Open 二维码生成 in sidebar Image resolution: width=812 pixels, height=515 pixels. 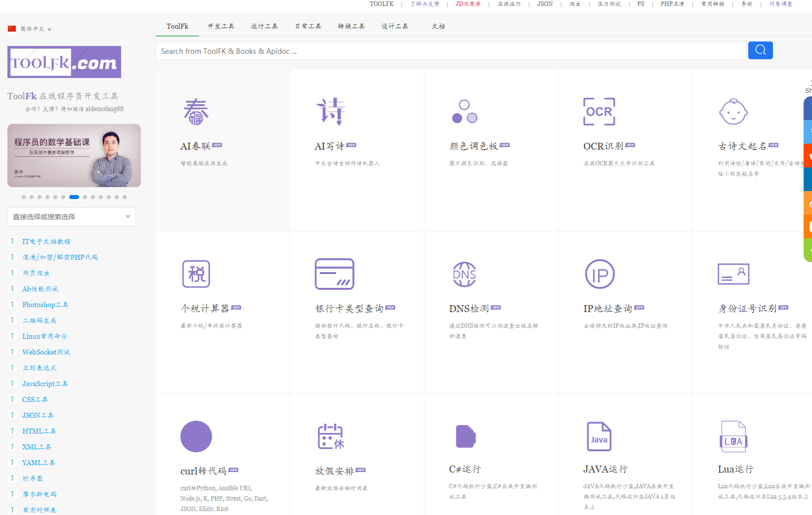pos(40,320)
